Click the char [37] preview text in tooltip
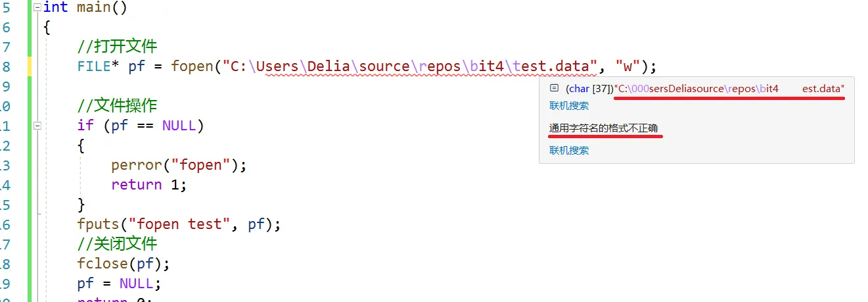Image resolution: width=868 pixels, height=302 pixels. (589, 88)
